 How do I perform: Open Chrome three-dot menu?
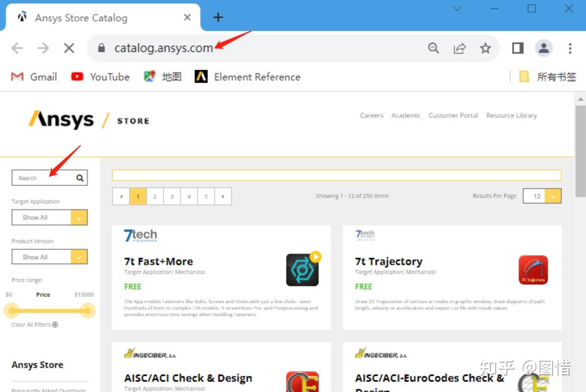click(x=570, y=48)
